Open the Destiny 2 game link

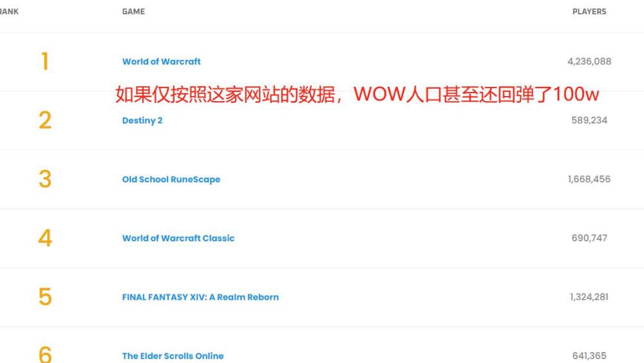[142, 120]
